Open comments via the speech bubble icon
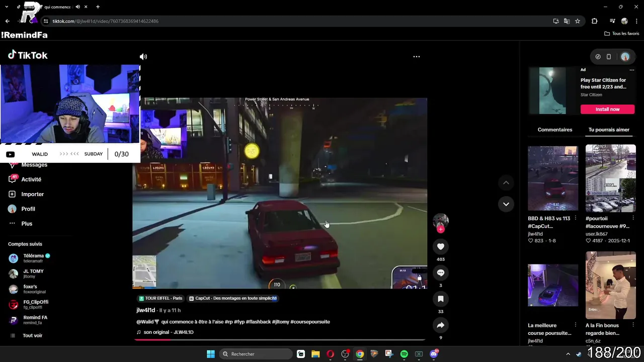Viewport: 644px width, 362px height. tap(441, 273)
